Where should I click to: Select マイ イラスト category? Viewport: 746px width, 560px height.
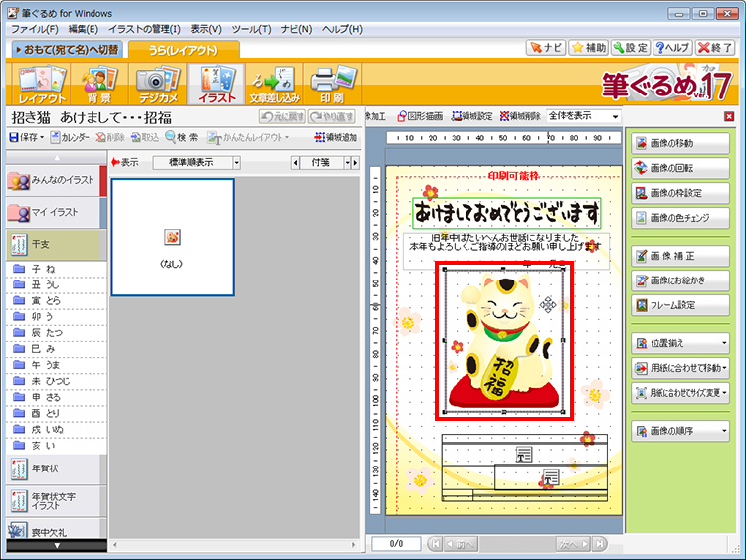click(56, 212)
